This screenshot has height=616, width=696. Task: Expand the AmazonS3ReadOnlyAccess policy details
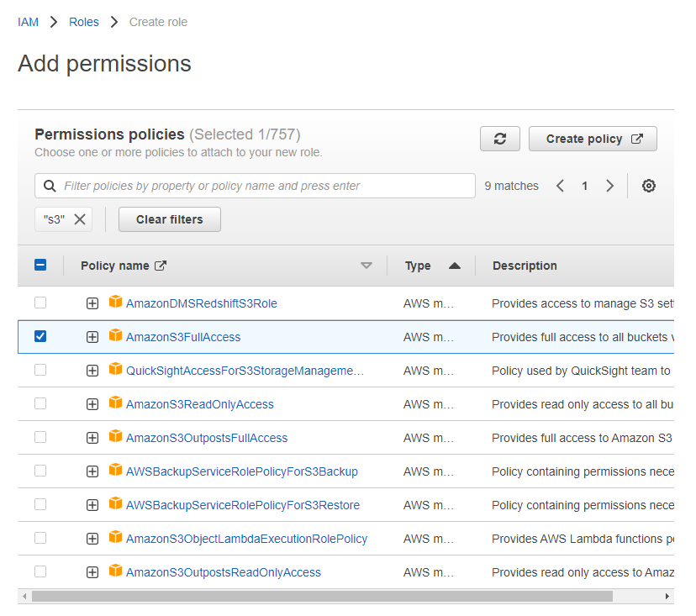point(92,404)
